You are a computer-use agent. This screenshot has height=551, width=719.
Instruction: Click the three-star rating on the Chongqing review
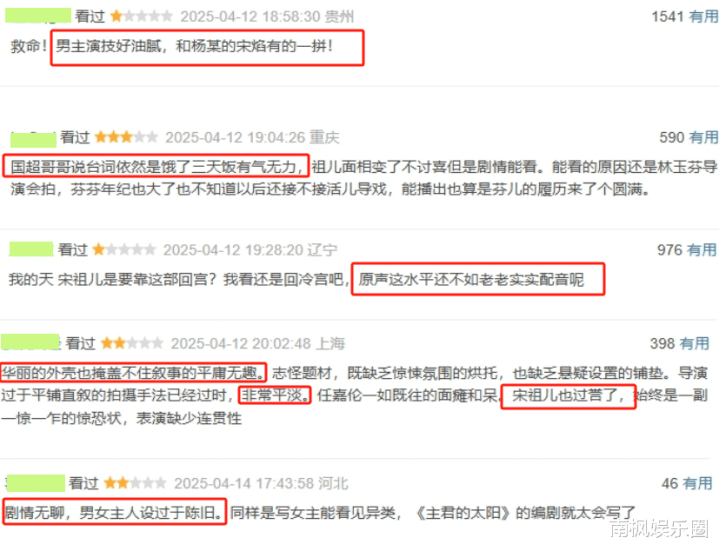[126, 137]
